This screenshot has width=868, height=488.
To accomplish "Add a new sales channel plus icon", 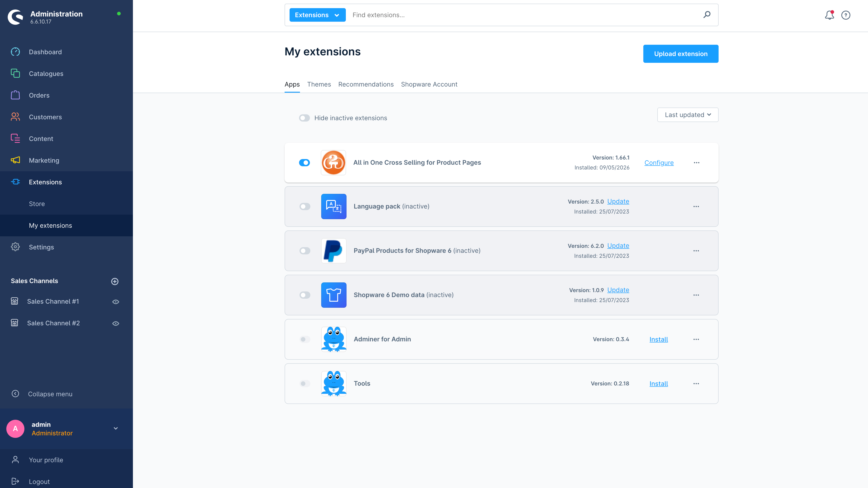I will click(115, 281).
